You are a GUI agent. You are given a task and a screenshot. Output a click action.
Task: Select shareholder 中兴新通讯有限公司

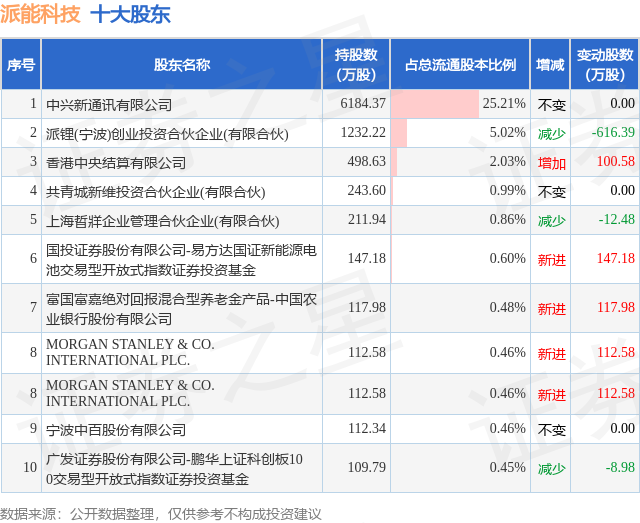[x=109, y=105]
